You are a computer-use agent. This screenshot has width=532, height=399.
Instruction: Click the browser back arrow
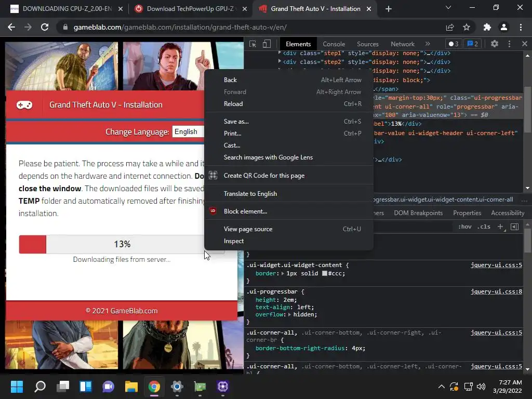click(x=11, y=27)
